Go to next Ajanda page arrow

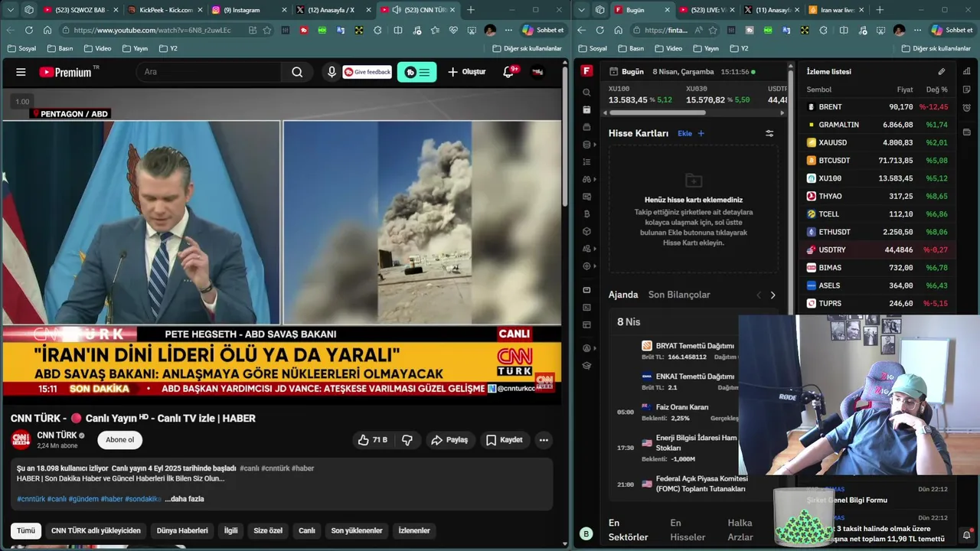point(773,295)
